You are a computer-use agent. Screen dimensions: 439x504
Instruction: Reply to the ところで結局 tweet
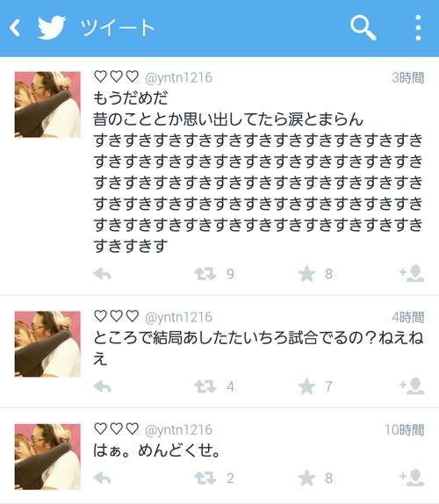tap(102, 386)
